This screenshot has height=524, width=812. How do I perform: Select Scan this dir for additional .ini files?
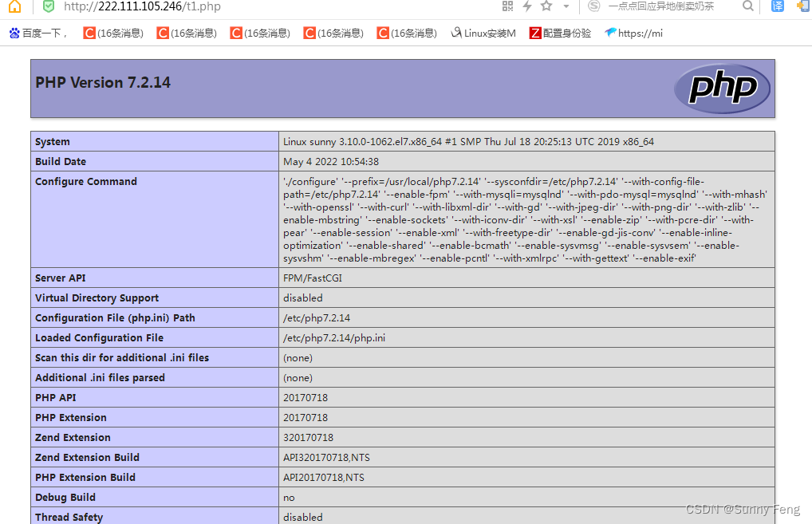tap(122, 358)
